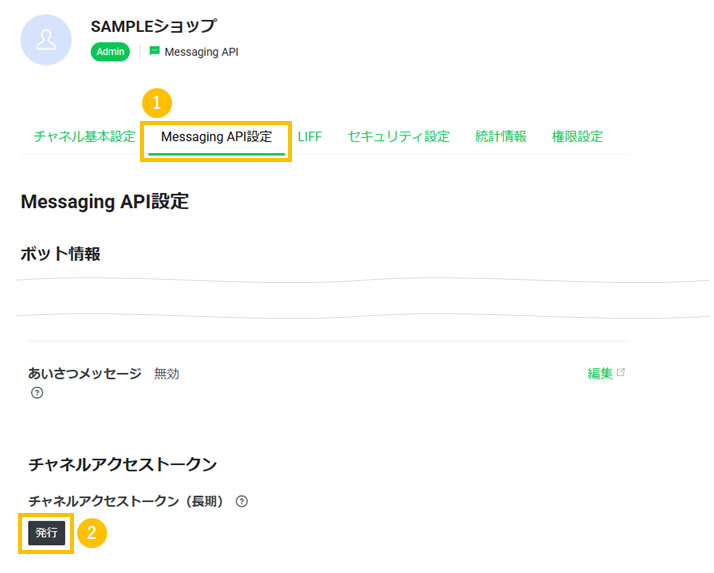Click the green Messaging API flag icon
This screenshot has height=573, width=714.
pyautogui.click(x=154, y=51)
